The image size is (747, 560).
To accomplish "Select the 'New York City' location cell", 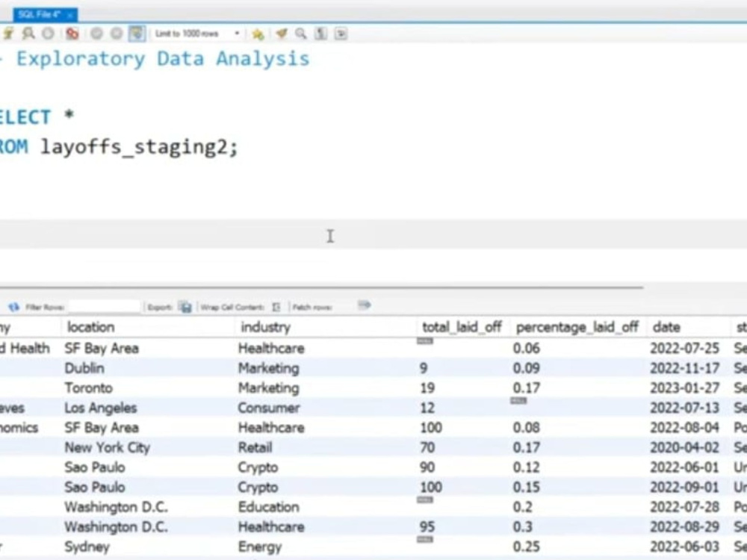I will point(107,447).
